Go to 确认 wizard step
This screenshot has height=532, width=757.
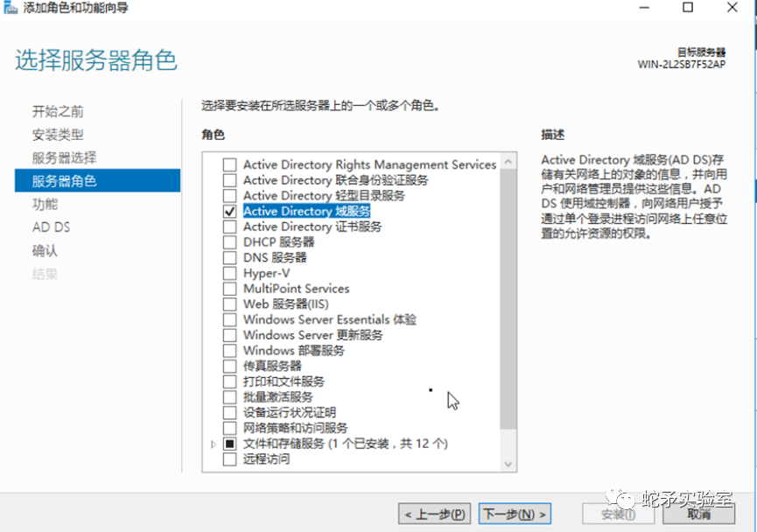click(45, 250)
